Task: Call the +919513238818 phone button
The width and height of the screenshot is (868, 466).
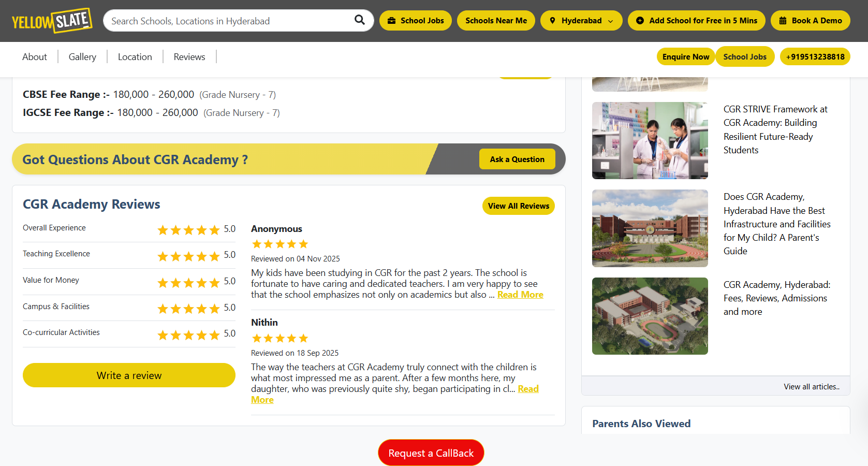Action: tap(815, 57)
